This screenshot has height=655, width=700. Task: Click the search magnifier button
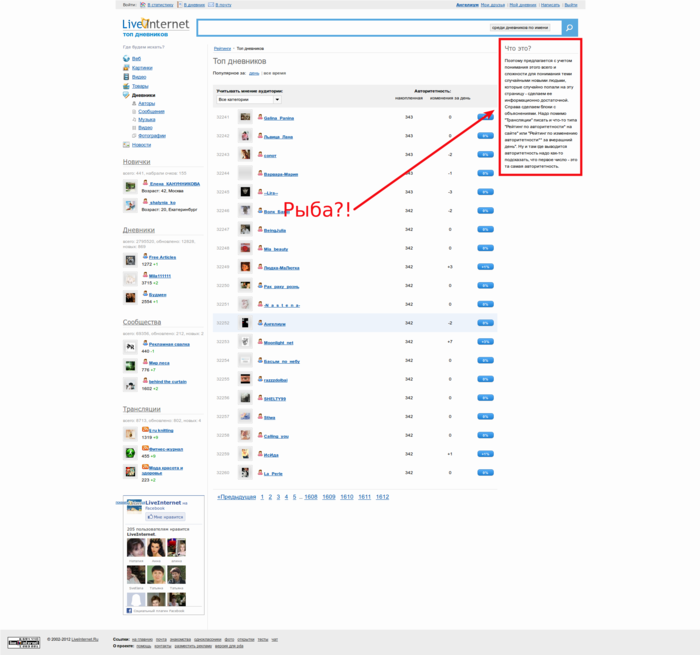[569, 28]
